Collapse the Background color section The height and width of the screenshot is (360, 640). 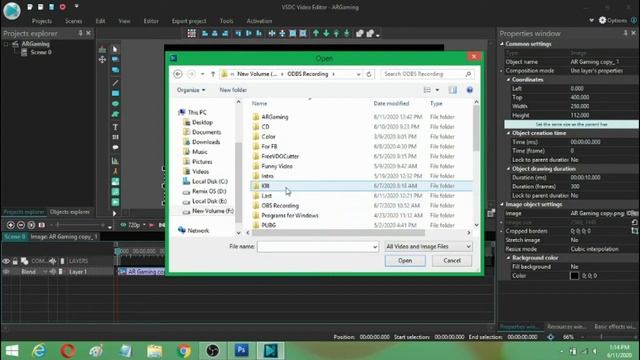coord(509,258)
